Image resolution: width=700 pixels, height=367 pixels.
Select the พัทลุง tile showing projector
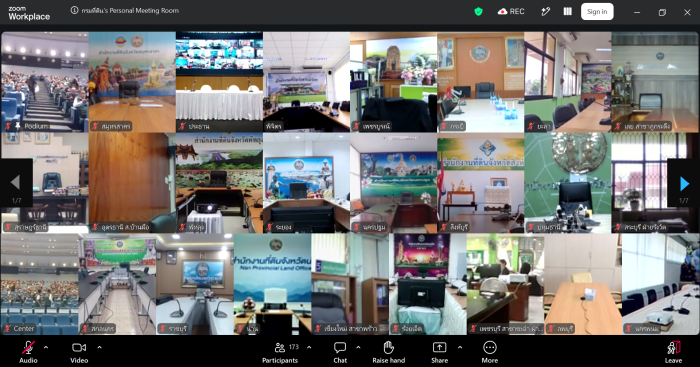219,183
